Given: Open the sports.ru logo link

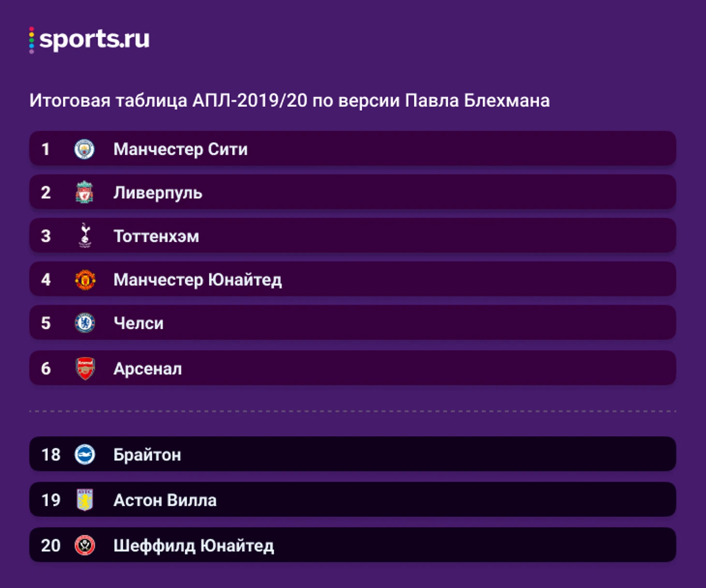Looking at the screenshot, I should tap(90, 40).
